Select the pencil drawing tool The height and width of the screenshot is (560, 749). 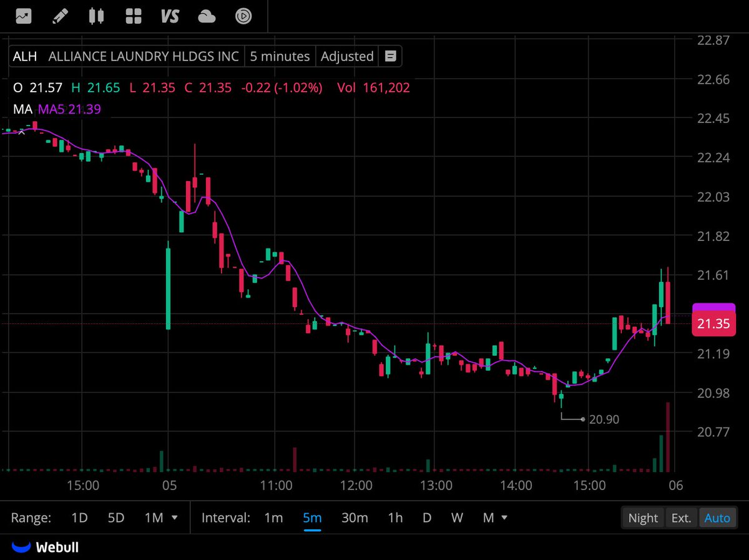60,16
